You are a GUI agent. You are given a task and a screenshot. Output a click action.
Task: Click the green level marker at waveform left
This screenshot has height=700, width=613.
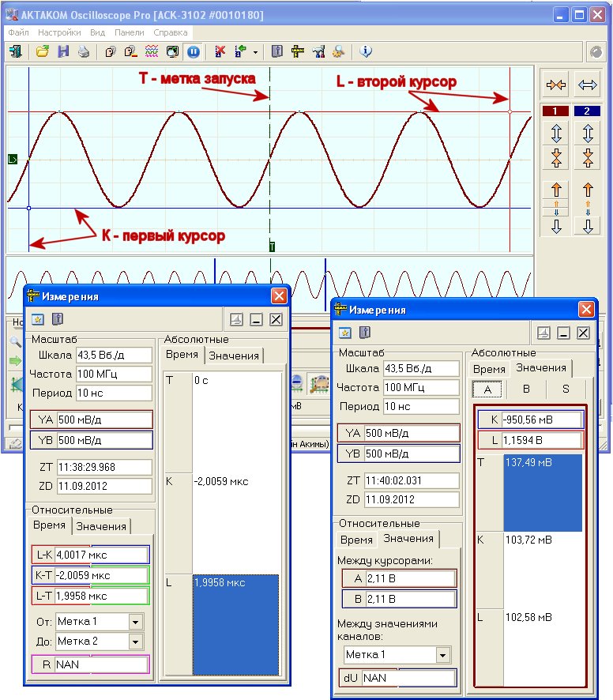click(13, 160)
